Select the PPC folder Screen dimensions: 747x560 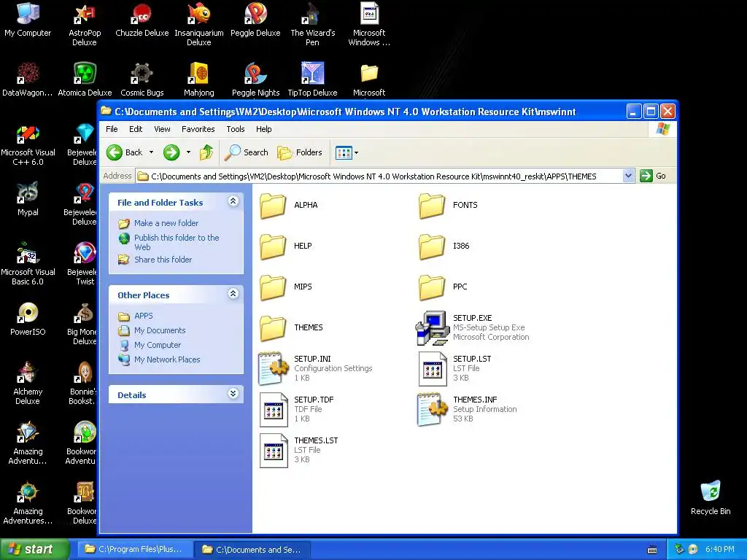pyautogui.click(x=432, y=287)
